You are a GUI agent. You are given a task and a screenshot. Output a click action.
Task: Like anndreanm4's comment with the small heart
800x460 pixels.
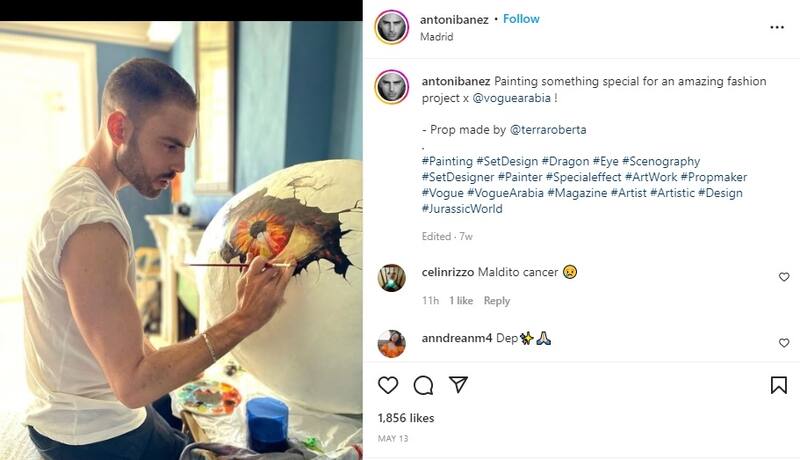click(784, 343)
